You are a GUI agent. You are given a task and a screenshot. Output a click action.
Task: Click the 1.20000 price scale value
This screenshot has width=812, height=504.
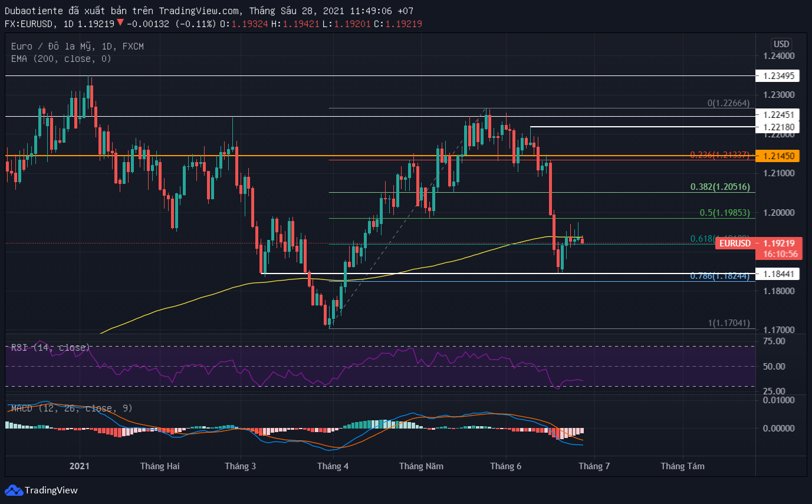coord(779,212)
